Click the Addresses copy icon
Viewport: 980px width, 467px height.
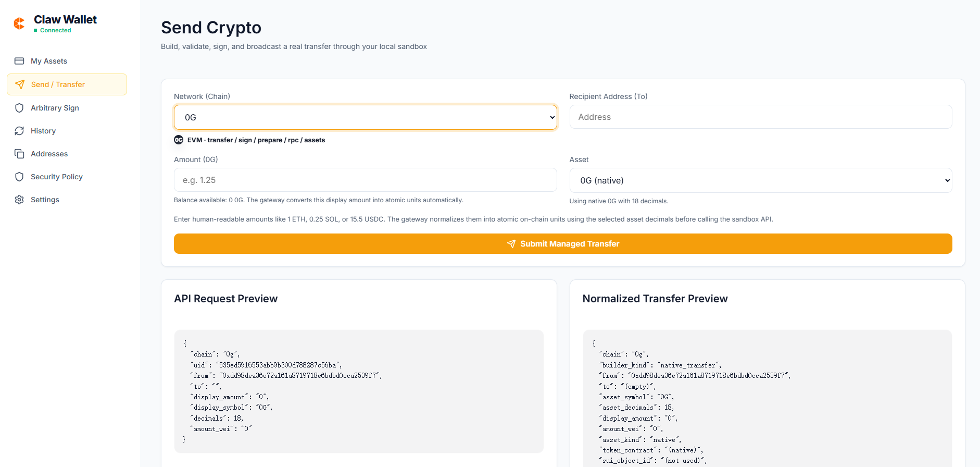19,154
